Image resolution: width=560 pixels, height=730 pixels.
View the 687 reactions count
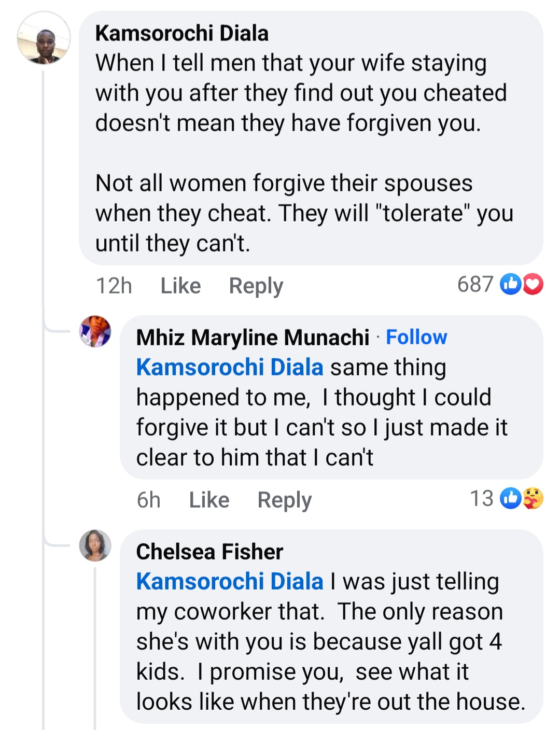click(475, 284)
